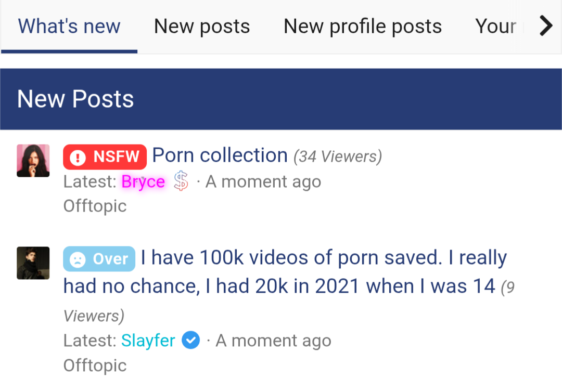Click the partially visible 'Your' tab

pyautogui.click(x=494, y=26)
